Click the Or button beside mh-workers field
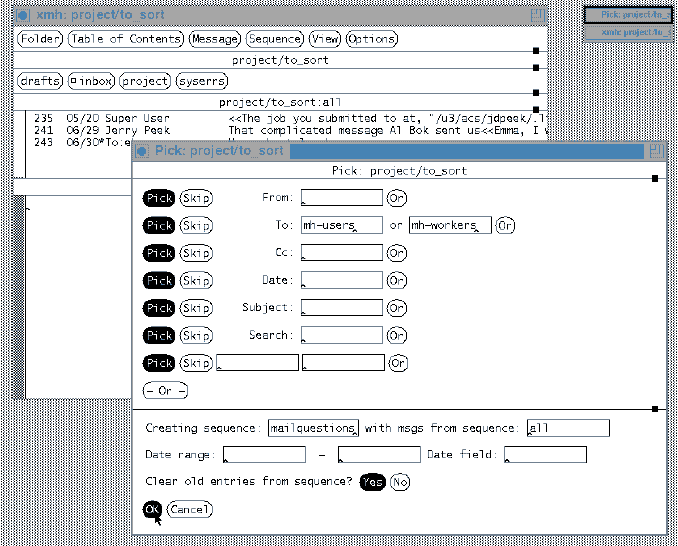The width and height of the screenshot is (678, 546). tap(505, 226)
